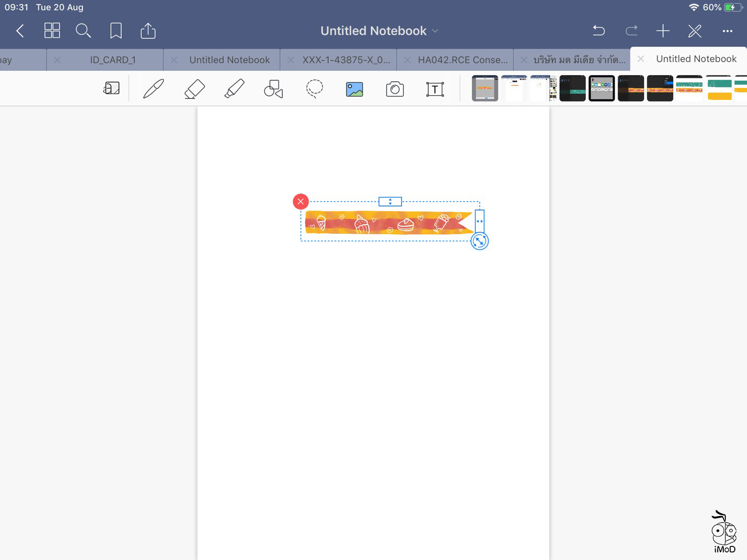Activate the Lasso selection tool
The height and width of the screenshot is (560, 747).
[314, 88]
